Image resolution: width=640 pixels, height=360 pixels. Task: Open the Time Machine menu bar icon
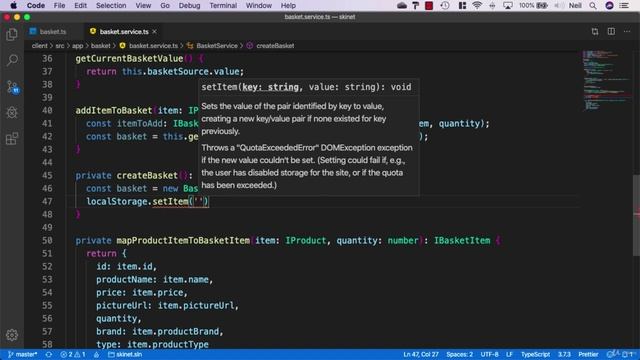click(445, 5)
